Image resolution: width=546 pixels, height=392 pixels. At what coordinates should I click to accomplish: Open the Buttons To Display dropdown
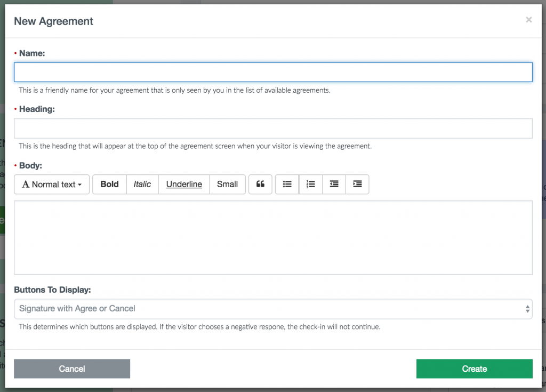pyautogui.click(x=273, y=309)
